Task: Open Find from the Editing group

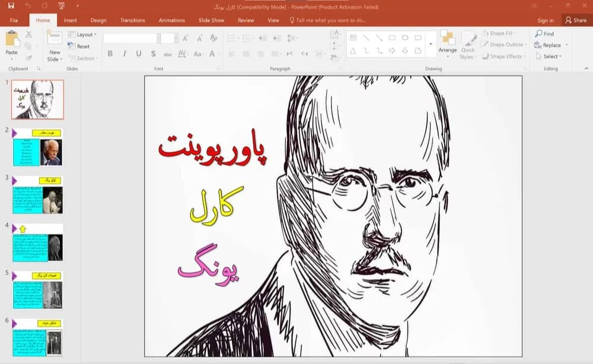Action: tap(544, 34)
